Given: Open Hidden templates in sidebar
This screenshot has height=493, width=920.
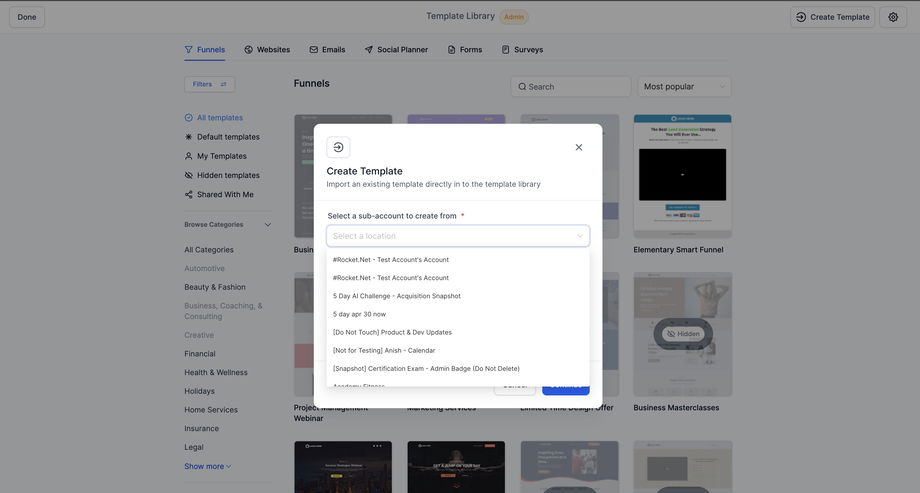Looking at the screenshot, I should (222, 175).
